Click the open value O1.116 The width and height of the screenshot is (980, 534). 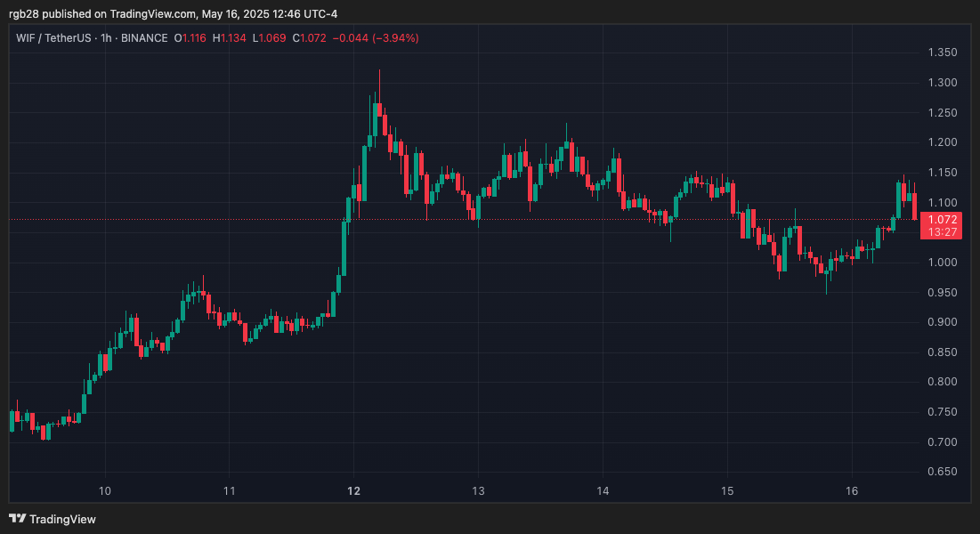pyautogui.click(x=190, y=38)
